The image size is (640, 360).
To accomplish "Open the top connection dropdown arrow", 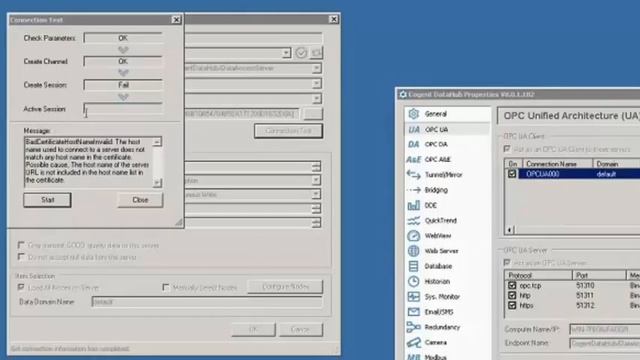I will [286, 53].
